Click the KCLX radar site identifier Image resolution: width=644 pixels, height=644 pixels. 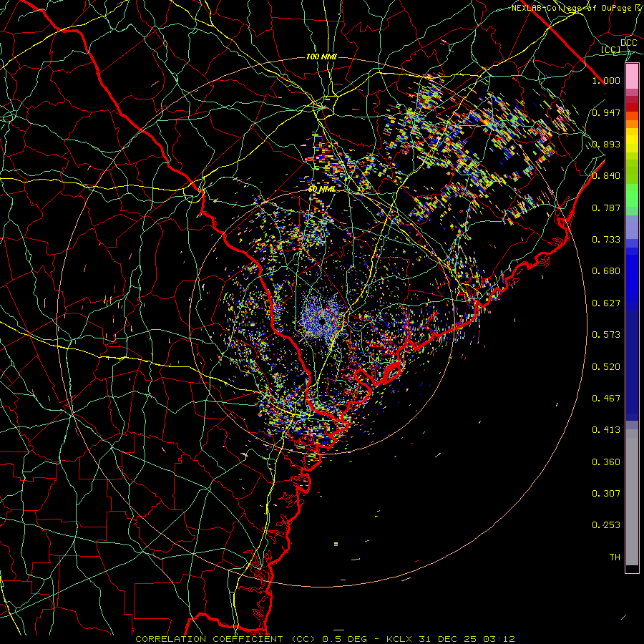[401, 639]
